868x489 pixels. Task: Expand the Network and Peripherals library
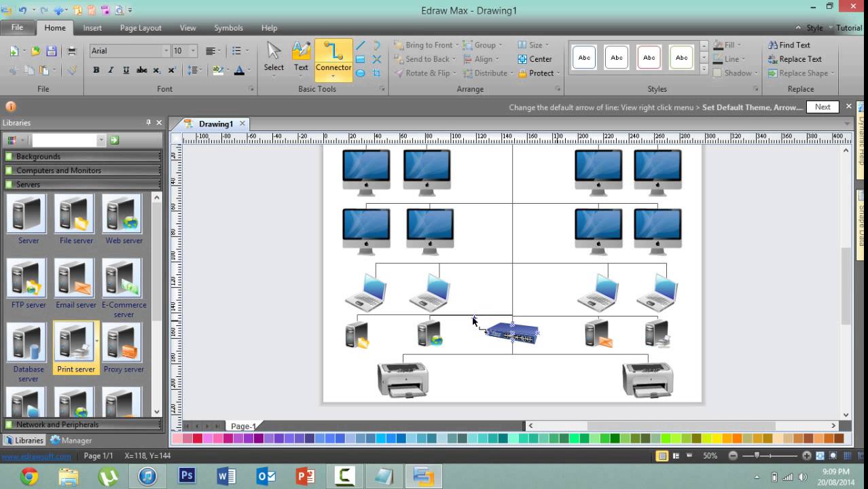tap(83, 424)
